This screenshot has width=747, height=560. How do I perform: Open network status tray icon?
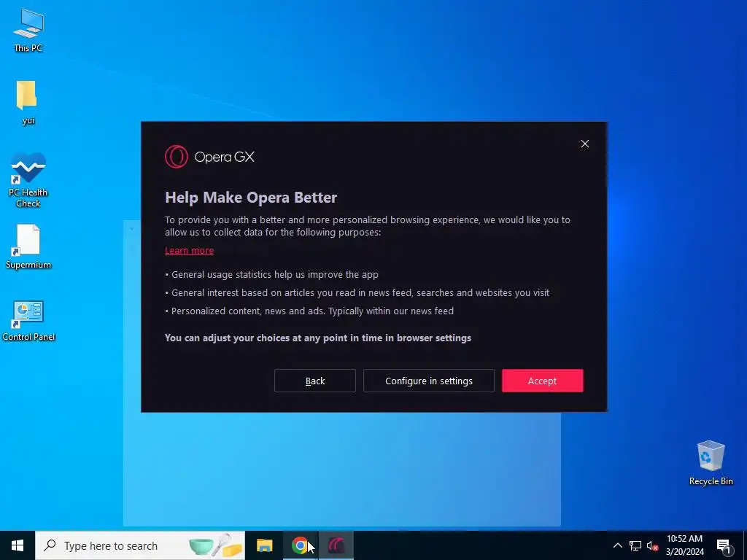coord(635,545)
